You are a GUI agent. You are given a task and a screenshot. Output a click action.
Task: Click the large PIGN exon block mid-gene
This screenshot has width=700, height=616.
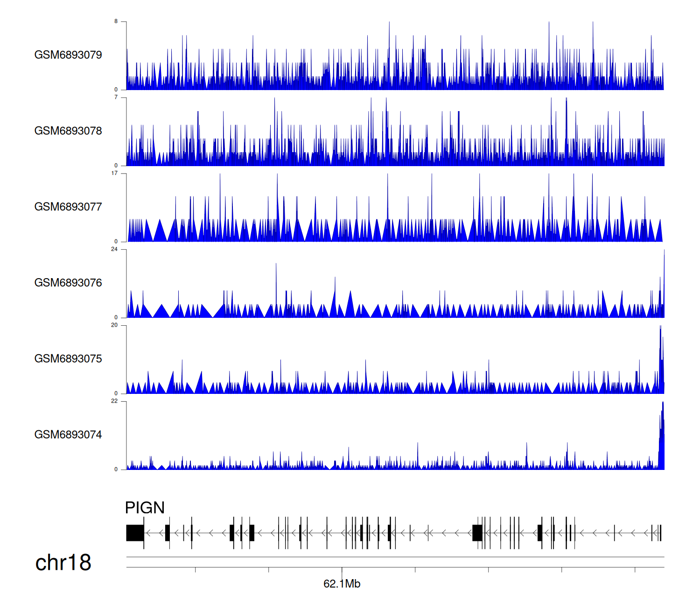click(x=477, y=533)
